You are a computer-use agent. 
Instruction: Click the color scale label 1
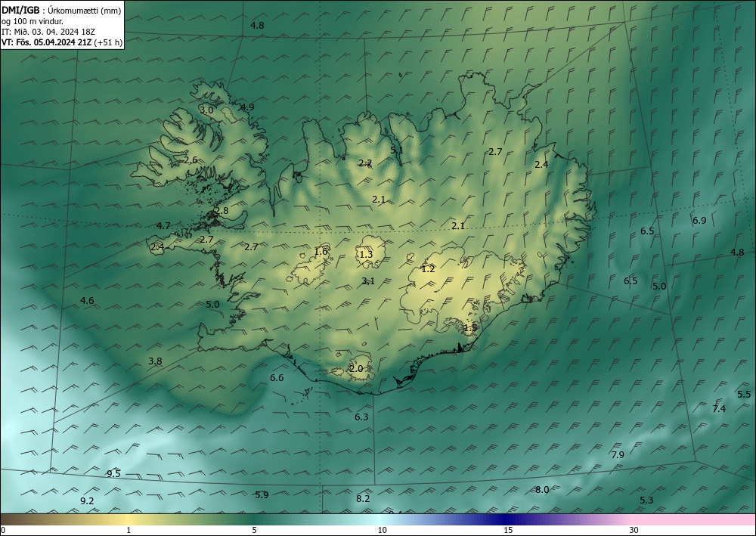tap(129, 531)
